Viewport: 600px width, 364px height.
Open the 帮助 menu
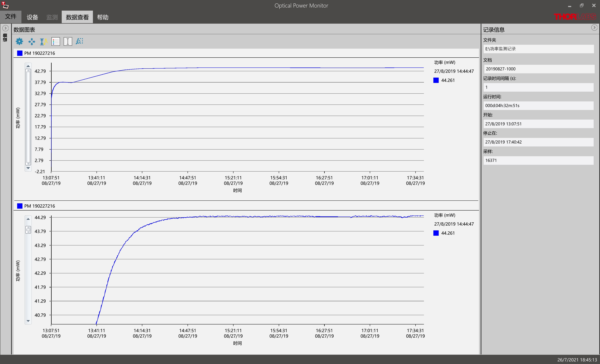coord(103,17)
